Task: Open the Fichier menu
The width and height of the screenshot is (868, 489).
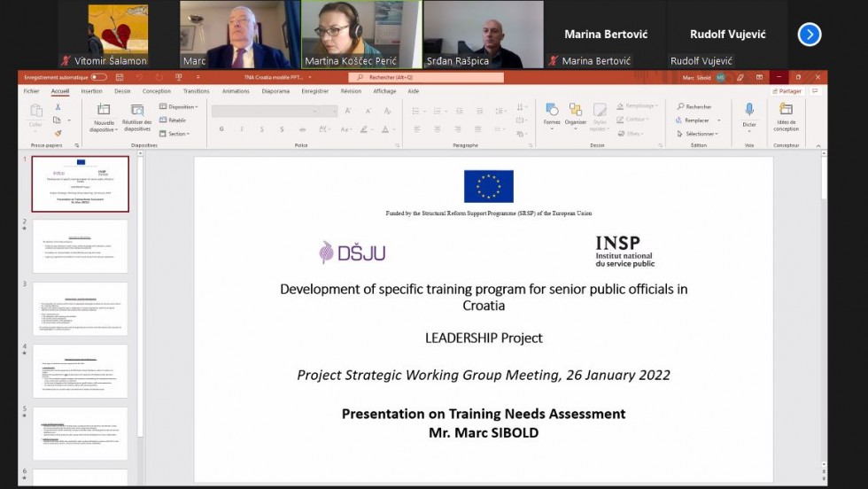Action: (x=32, y=91)
